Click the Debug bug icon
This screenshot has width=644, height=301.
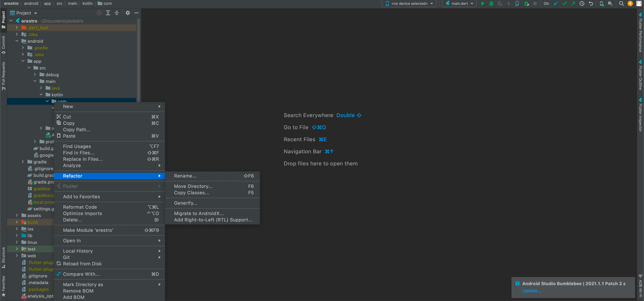(x=491, y=4)
